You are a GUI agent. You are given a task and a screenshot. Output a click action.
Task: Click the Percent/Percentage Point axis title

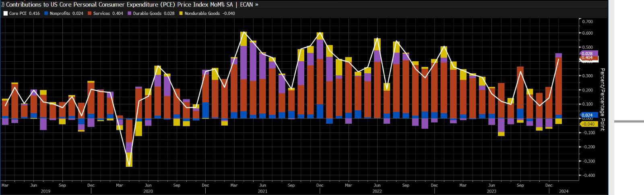click(602, 99)
